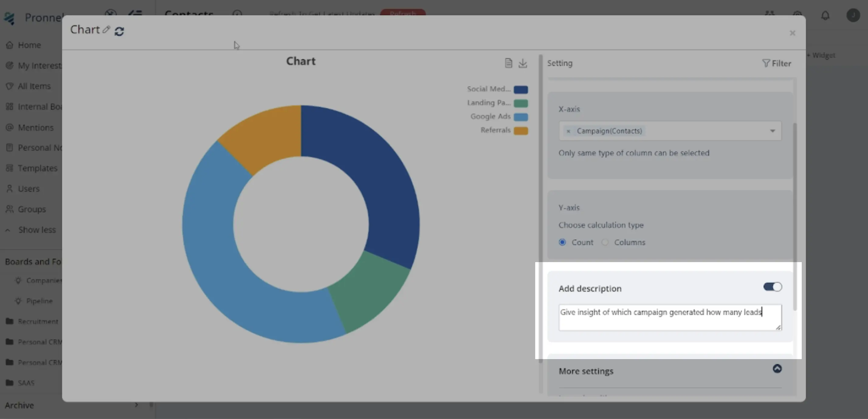Click the Groups people icon
Screen dimensions: 868x419
pos(10,209)
